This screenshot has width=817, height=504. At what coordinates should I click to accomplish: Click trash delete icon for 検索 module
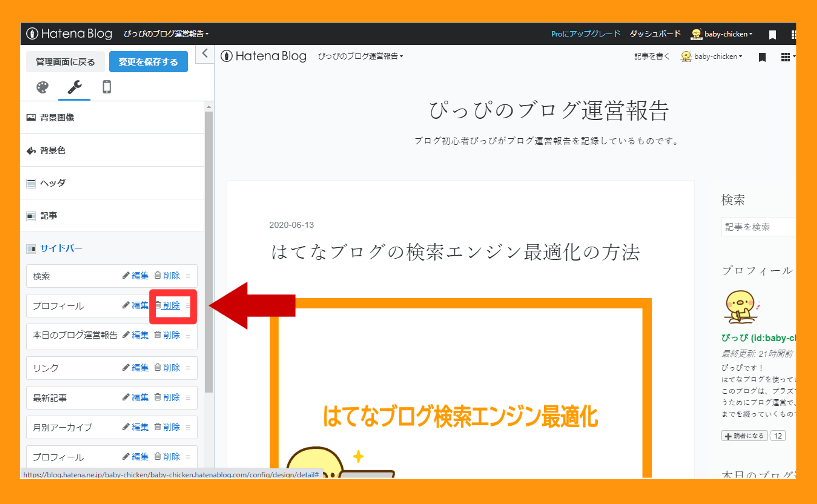(157, 275)
